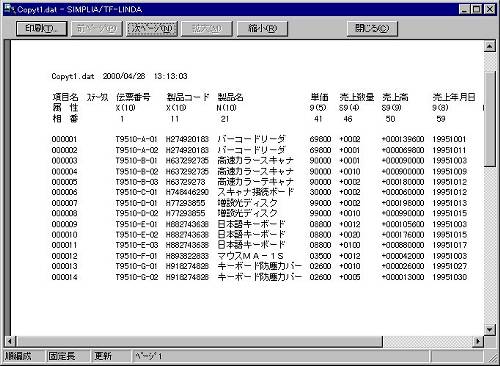The image size is (500, 366).
Task: Click the vertical scrollbar down arrow
Action: pyautogui.click(x=489, y=330)
